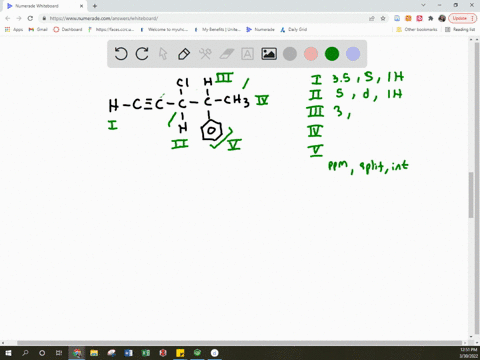This screenshot has height=360, width=480.
Task: Open a new browser tab
Action: (x=95, y=6)
